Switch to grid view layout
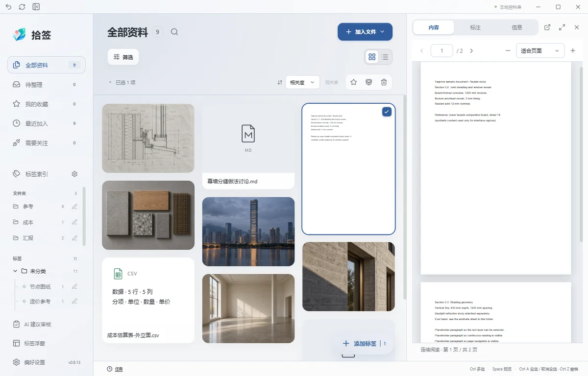Viewport: 588px width, 376px height. 372,57
